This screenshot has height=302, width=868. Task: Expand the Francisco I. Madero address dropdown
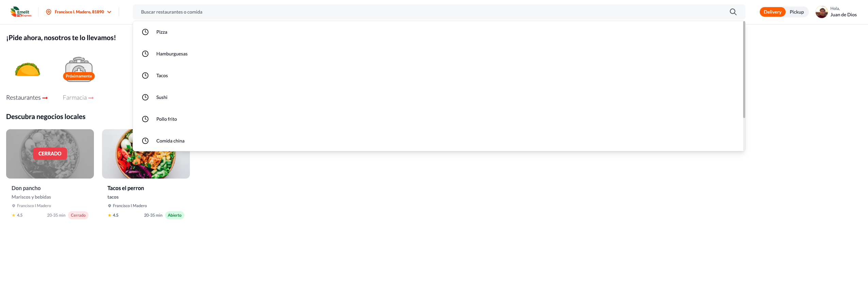(109, 12)
